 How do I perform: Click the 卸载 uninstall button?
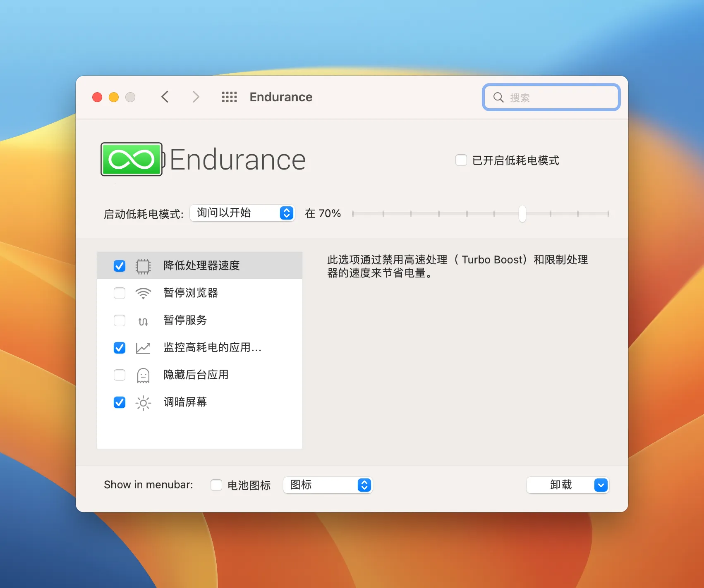[560, 485]
